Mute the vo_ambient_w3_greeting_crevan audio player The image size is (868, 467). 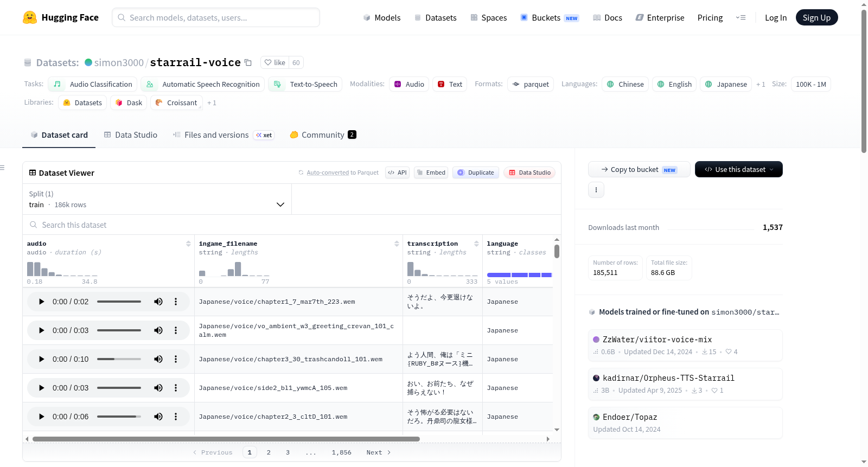[x=158, y=330]
